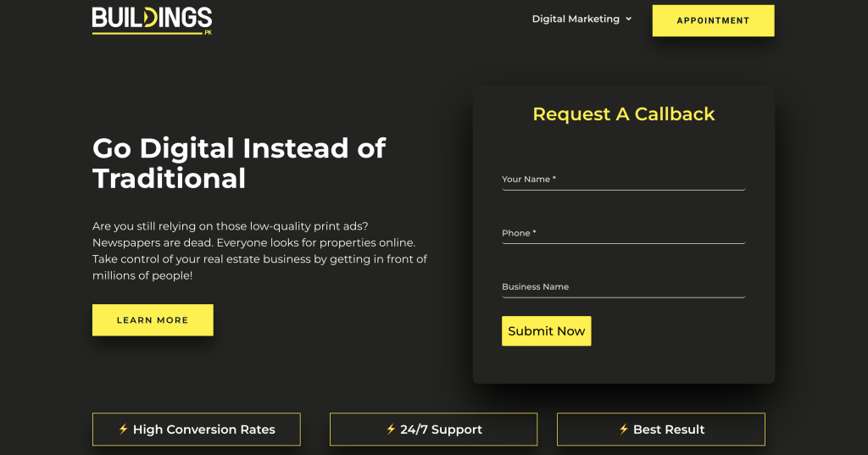Screen dimensions: 868x455
Task: Click the Buildings.pk logo
Action: pos(152,19)
